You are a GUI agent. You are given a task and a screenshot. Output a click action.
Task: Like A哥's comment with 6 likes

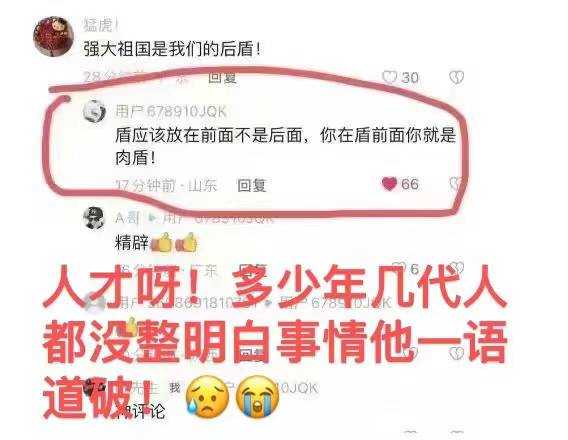400,268
